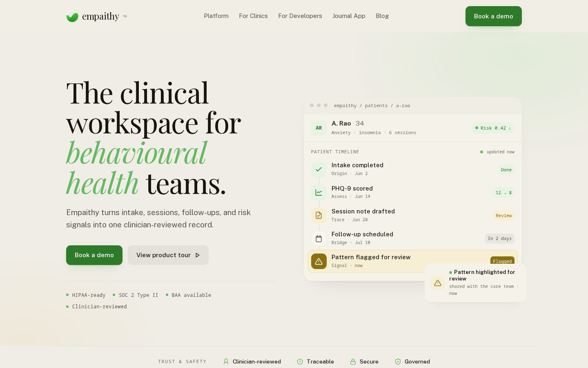588x368 pixels.
Task: Click warning icon in highlighted notification
Action: point(438,283)
